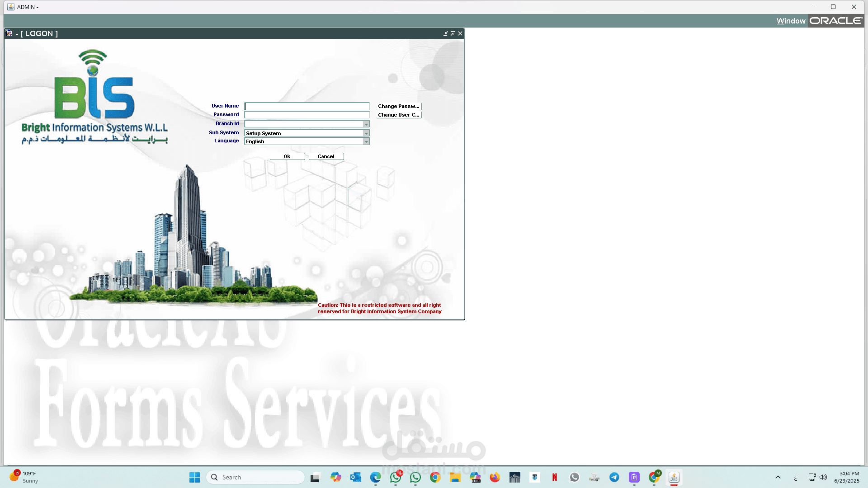Open the city skyline app icon
Image resolution: width=868 pixels, height=488 pixels.
point(515,477)
